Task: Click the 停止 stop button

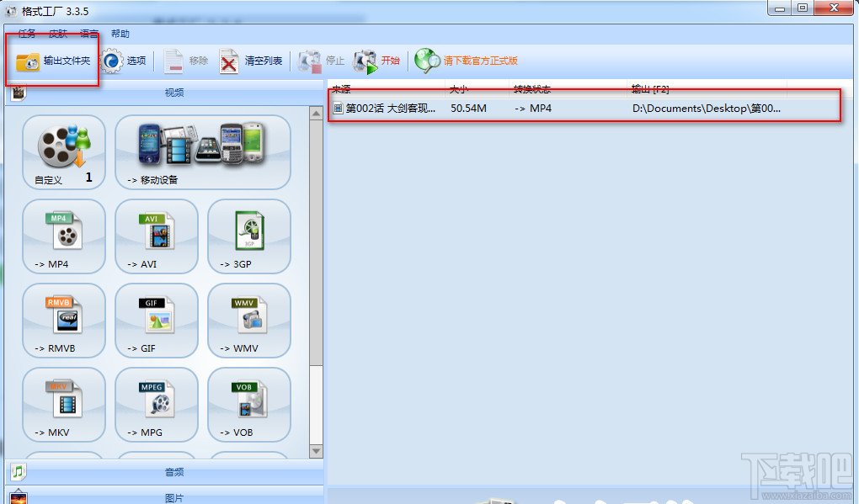Action: [x=321, y=61]
